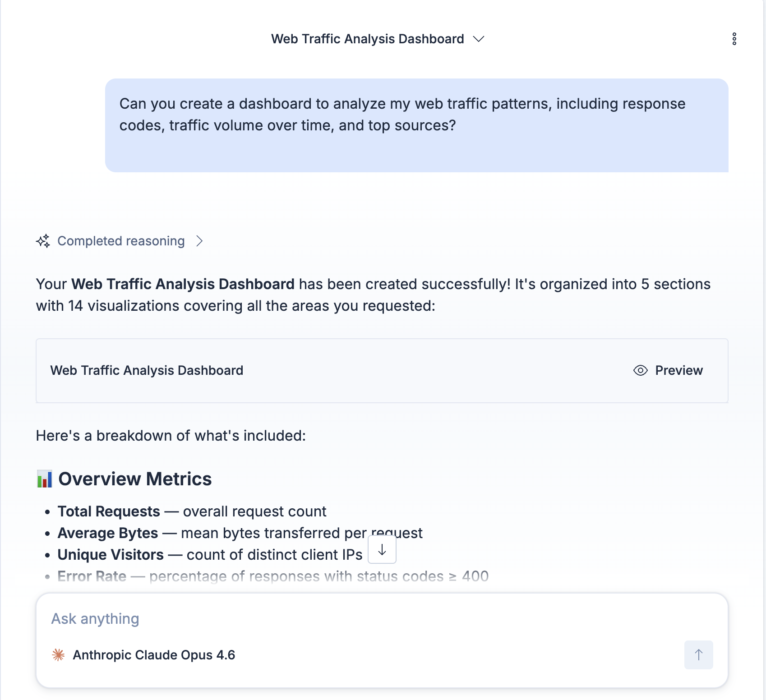
Task: Click the bar chart icon near Overview Metrics
Action: (x=46, y=479)
